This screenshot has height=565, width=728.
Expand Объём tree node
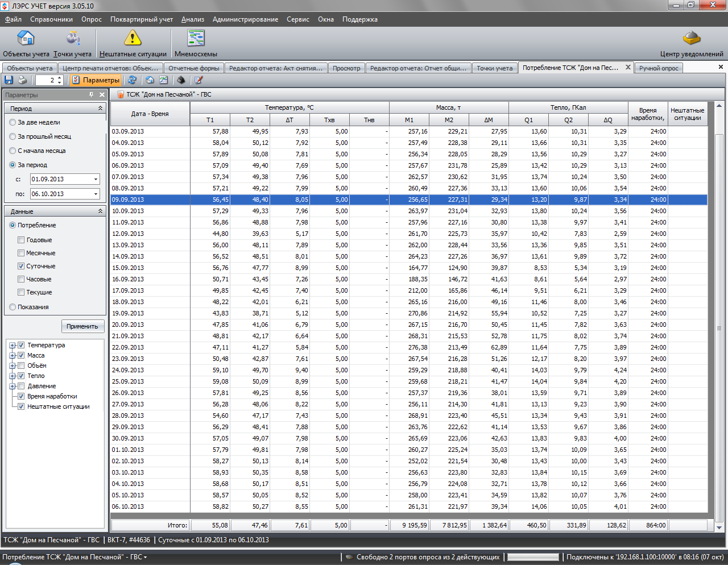tap(13, 365)
